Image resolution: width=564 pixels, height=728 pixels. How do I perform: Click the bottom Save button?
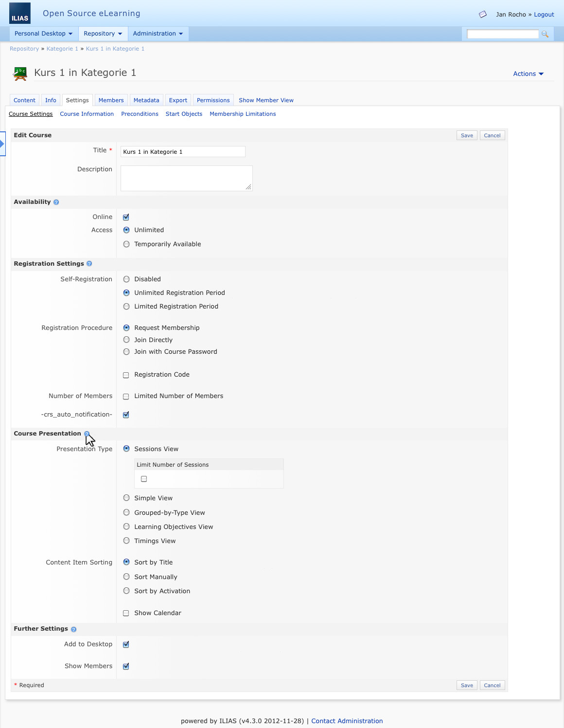(x=467, y=685)
